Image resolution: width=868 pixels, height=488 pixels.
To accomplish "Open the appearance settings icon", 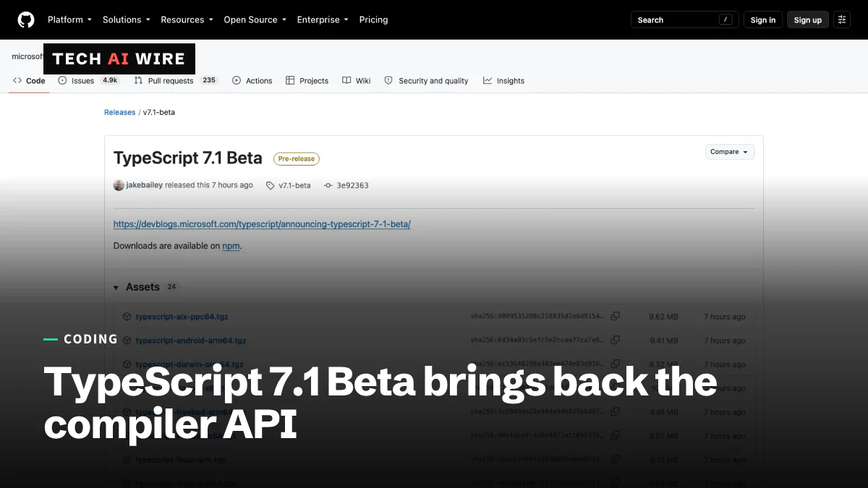I will pos(842,20).
